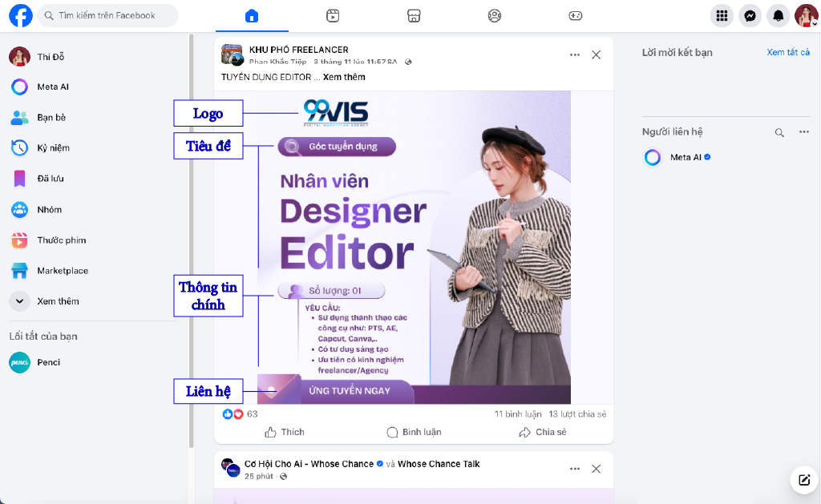The height and width of the screenshot is (504, 821).
Task: Click Xem tất cả friend requests link
Action: [787, 52]
